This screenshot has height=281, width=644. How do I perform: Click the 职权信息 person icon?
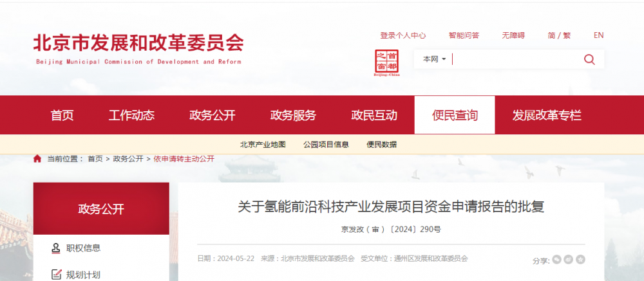[x=55, y=248]
